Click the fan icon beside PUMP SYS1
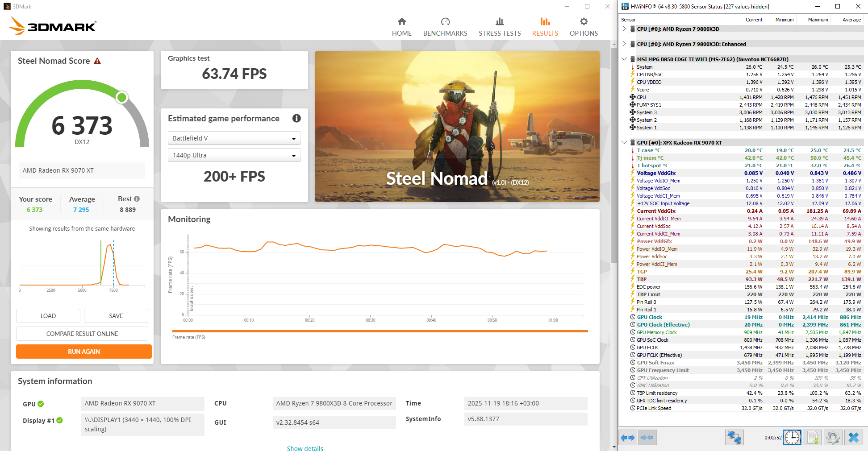The image size is (868, 451). (632, 105)
